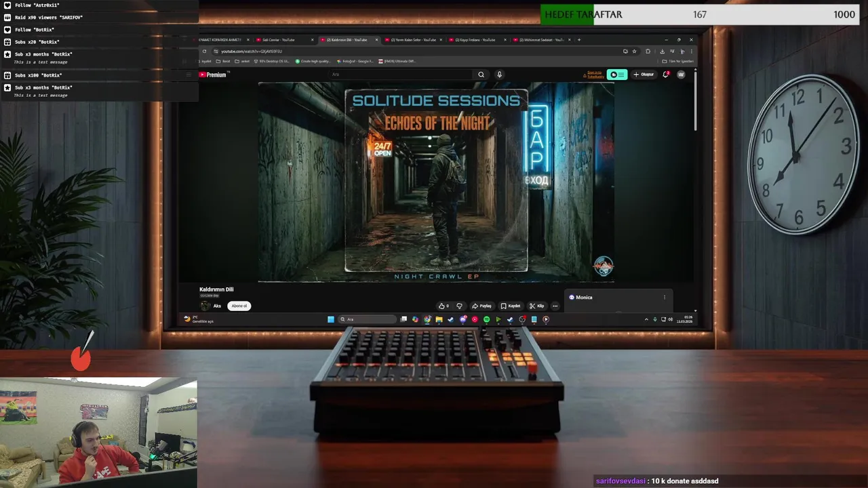Open File Explorer from taskbar
This screenshot has width=868, height=488.
point(439,319)
